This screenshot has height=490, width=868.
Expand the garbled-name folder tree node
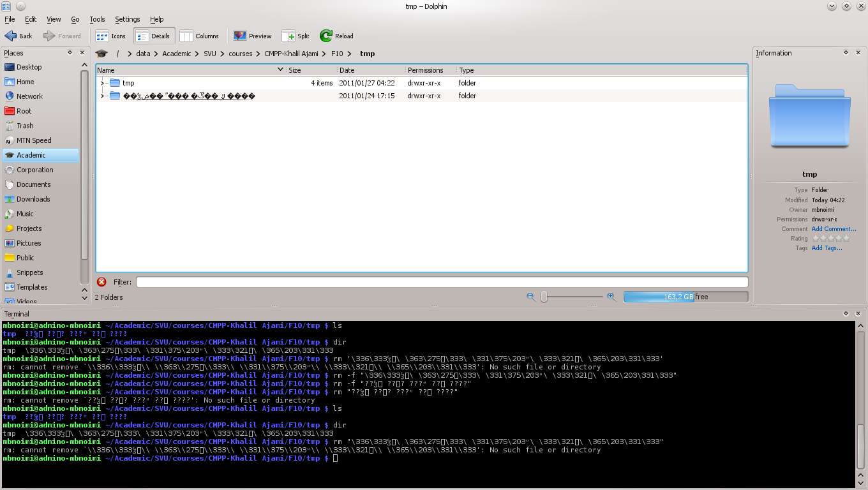coord(102,96)
